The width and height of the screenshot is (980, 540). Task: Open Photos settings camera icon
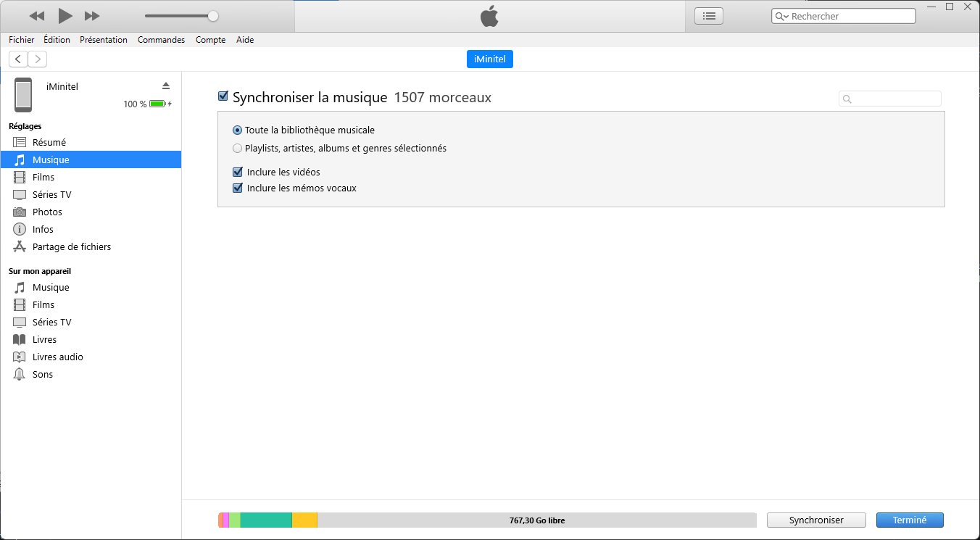pyautogui.click(x=20, y=212)
